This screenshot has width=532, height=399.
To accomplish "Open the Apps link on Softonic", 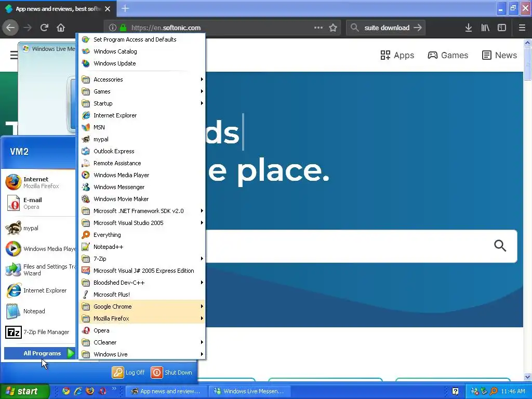I will 397,55.
